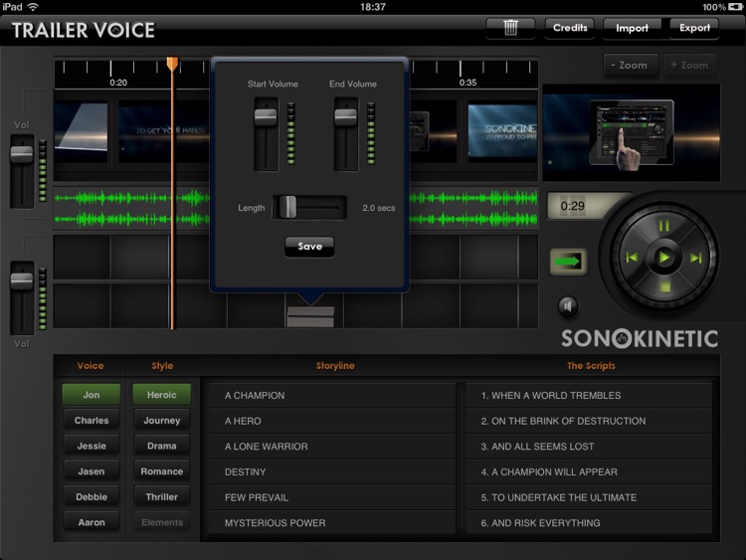Save the fade volume settings
Viewport: 746px width, 560px height.
309,247
